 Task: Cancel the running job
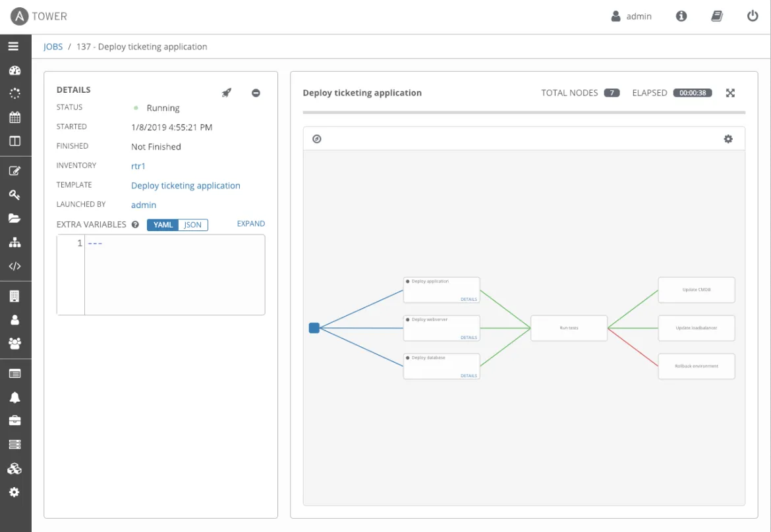pos(256,93)
